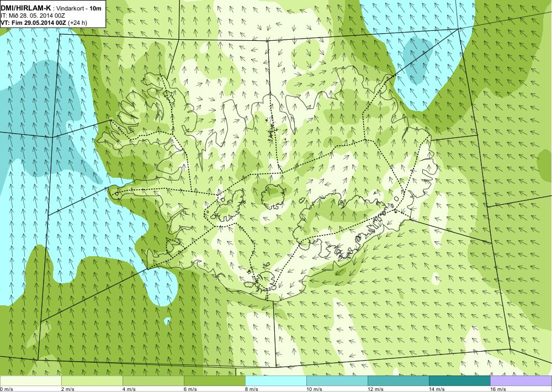Choose the dark teal 14–16 m/s legend swatch
552x392 pixels.
(459, 381)
